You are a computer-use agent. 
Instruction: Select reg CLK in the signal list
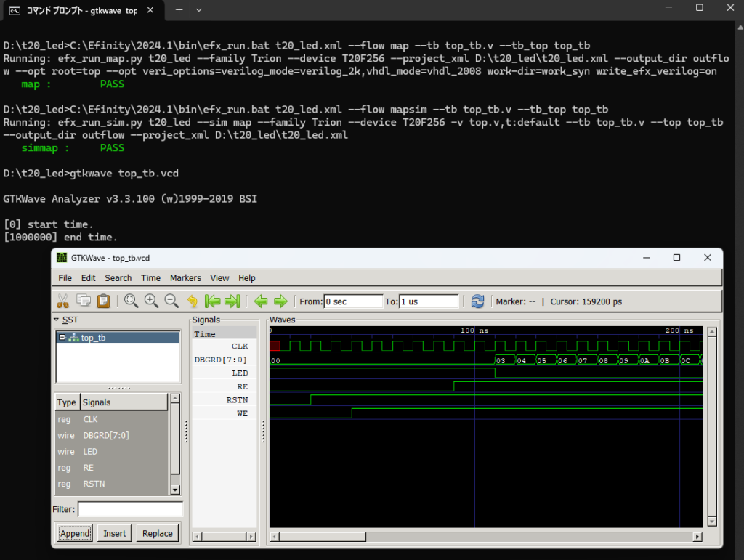(111, 419)
